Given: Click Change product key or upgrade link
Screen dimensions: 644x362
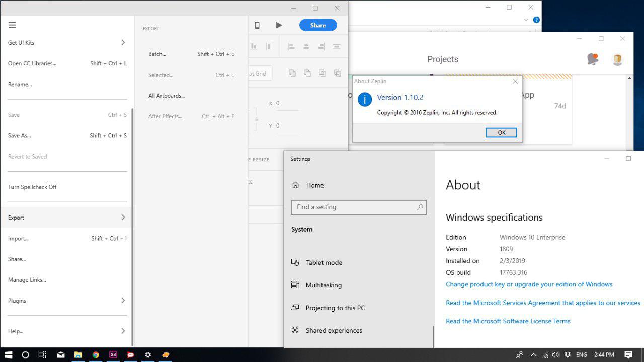Looking at the screenshot, I should pos(529,284).
